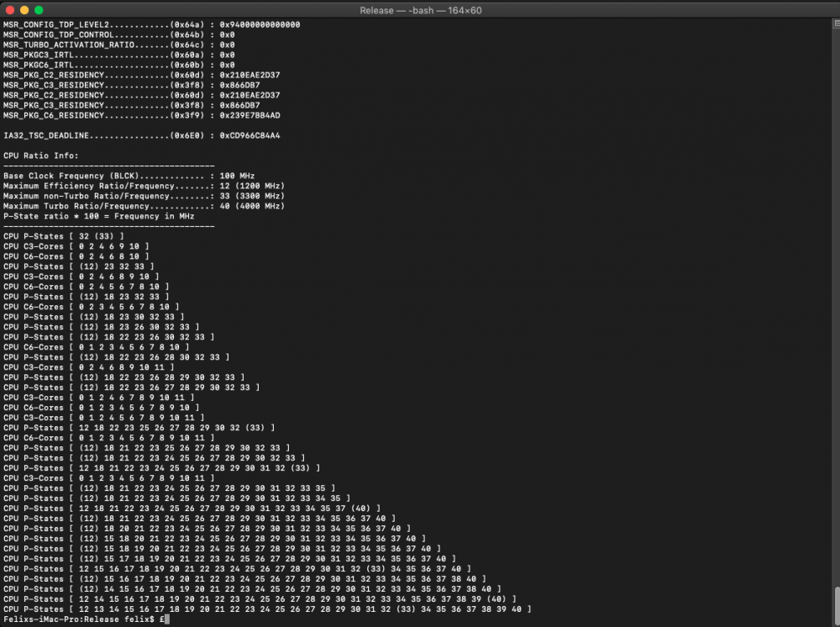840x627 pixels.
Task: Select 'P-State ratio * 100 = Frequency in MHz'
Action: [98, 217]
